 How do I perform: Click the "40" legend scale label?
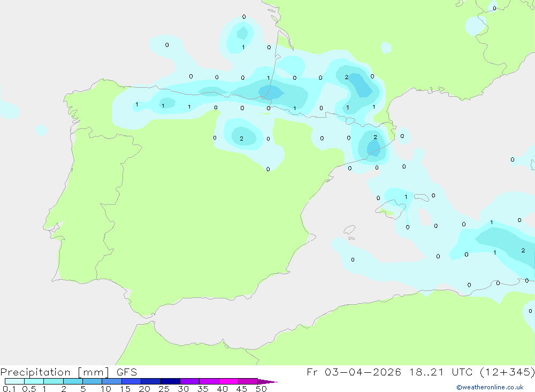point(222,389)
